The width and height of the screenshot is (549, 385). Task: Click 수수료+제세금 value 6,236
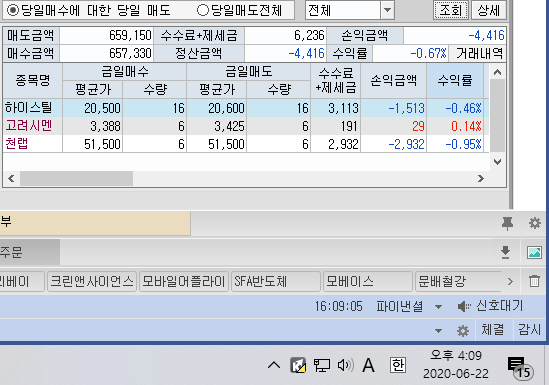285,35
